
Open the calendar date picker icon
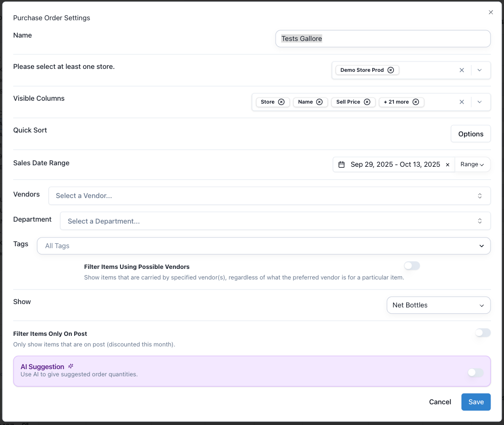coord(342,165)
